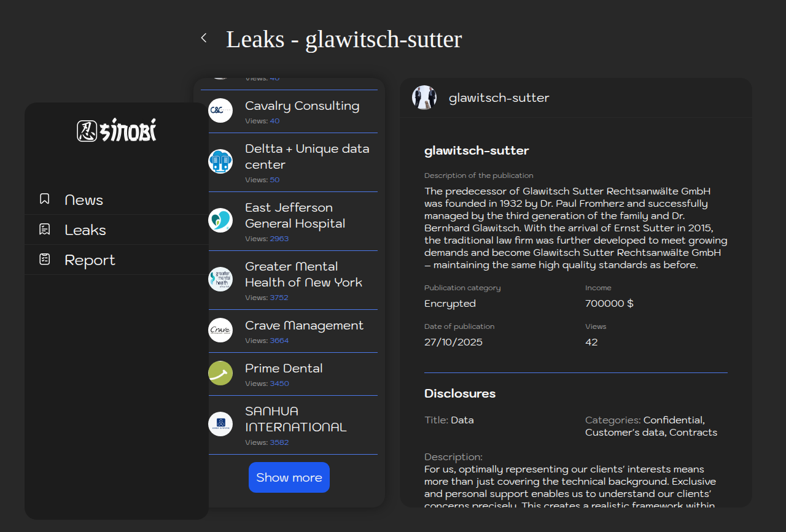Click the News bookmark icon
The width and height of the screenshot is (786, 532).
(x=45, y=199)
